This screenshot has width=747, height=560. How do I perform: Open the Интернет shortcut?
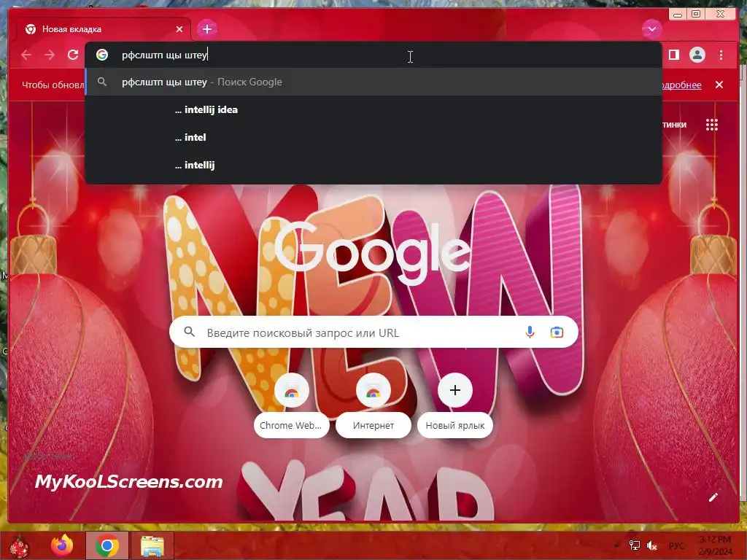[373, 405]
